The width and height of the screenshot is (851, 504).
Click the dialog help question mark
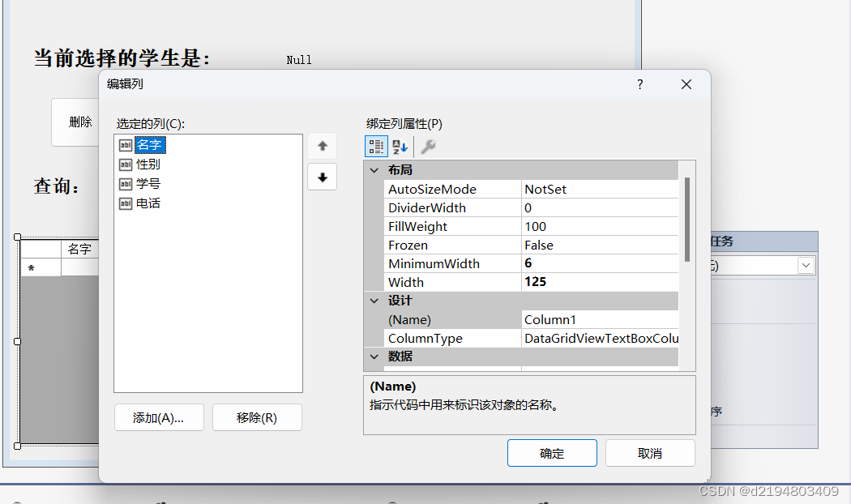(639, 84)
